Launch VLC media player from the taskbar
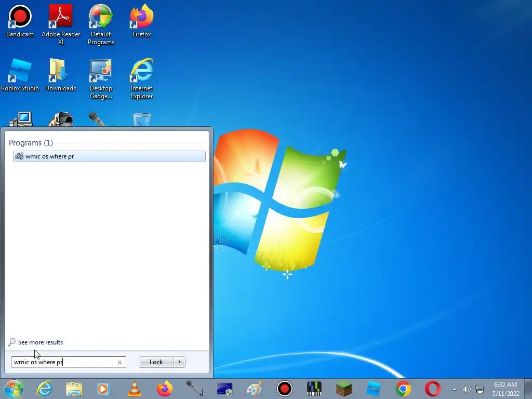Viewport: 532px width, 399px height. (x=135, y=389)
